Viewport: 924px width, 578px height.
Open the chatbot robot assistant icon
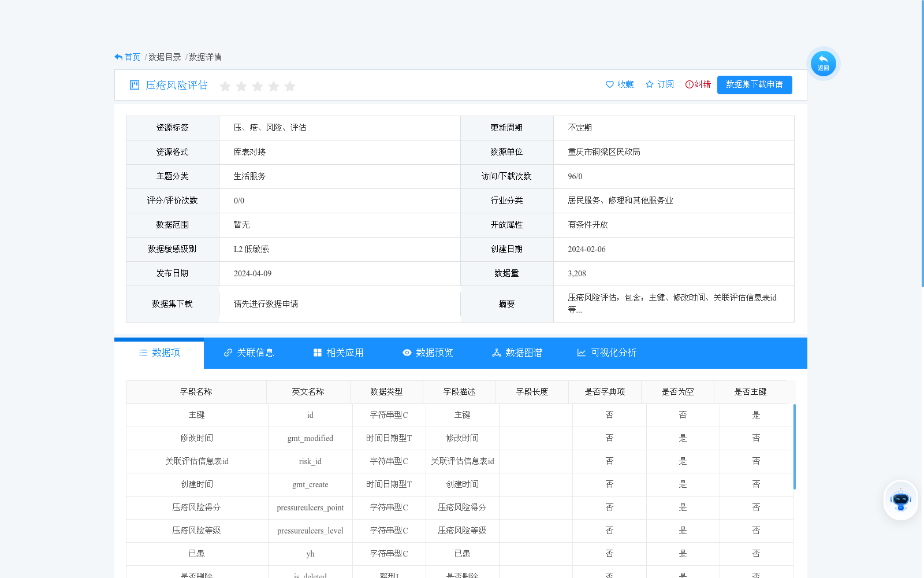[x=900, y=500]
